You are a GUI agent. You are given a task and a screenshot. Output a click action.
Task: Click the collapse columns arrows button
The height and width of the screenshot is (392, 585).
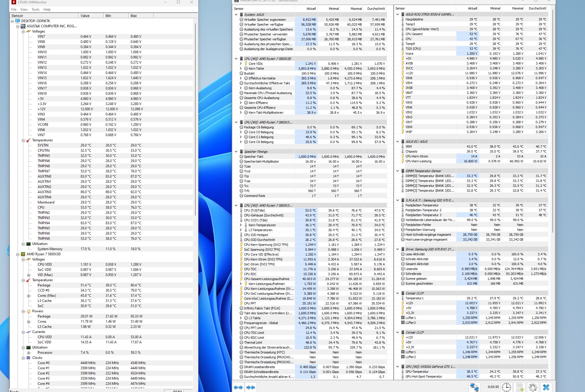(x=251, y=387)
